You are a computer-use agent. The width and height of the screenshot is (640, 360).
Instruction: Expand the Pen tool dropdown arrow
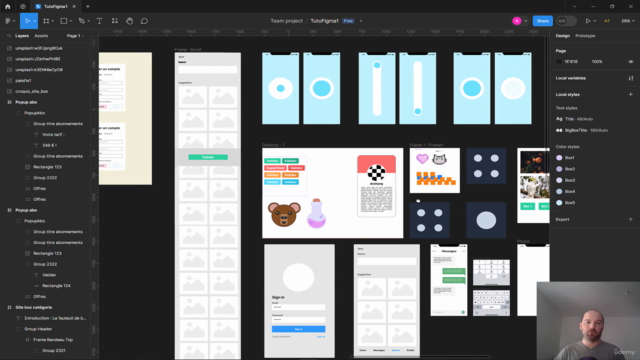pos(89,21)
